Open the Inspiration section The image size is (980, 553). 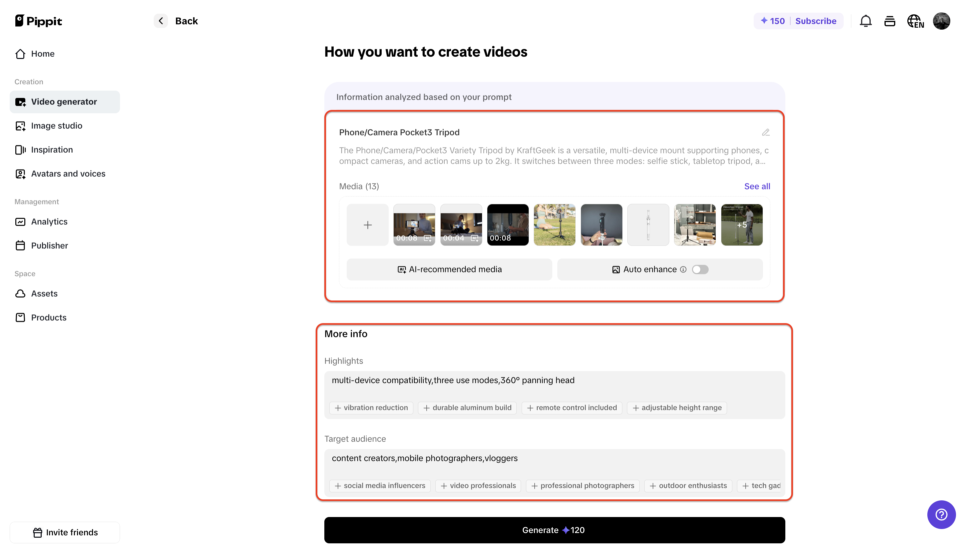[52, 150]
